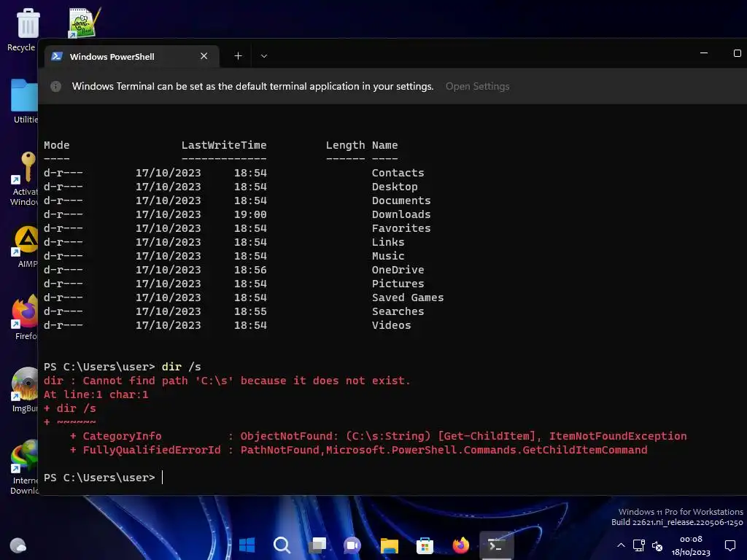
Task: Open the Windows Start menu
Action: [x=247, y=545]
